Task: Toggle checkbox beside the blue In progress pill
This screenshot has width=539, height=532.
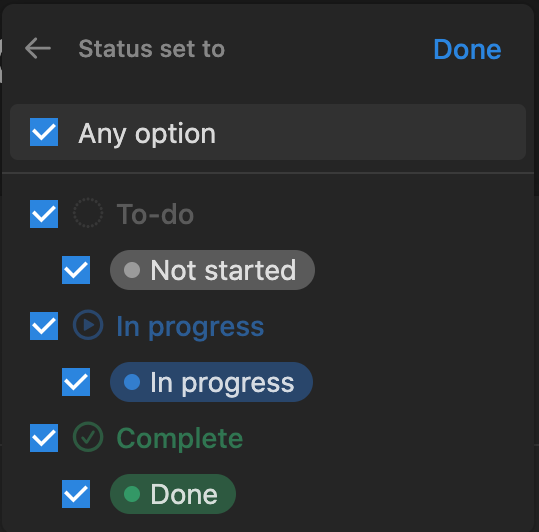Action: (76, 382)
